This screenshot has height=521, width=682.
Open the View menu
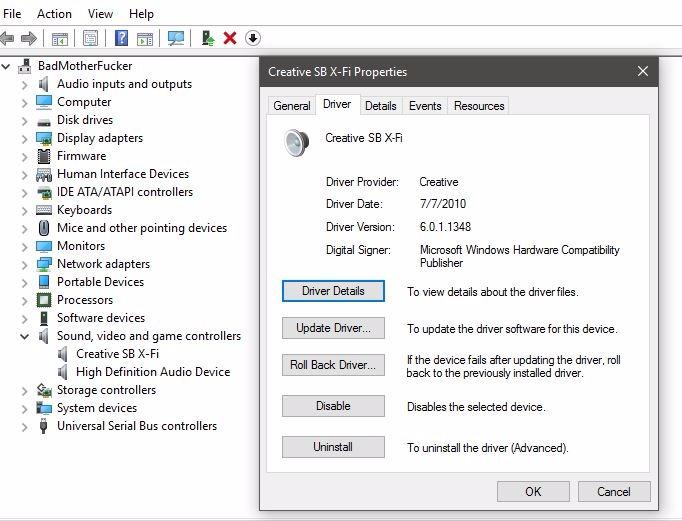pos(100,14)
